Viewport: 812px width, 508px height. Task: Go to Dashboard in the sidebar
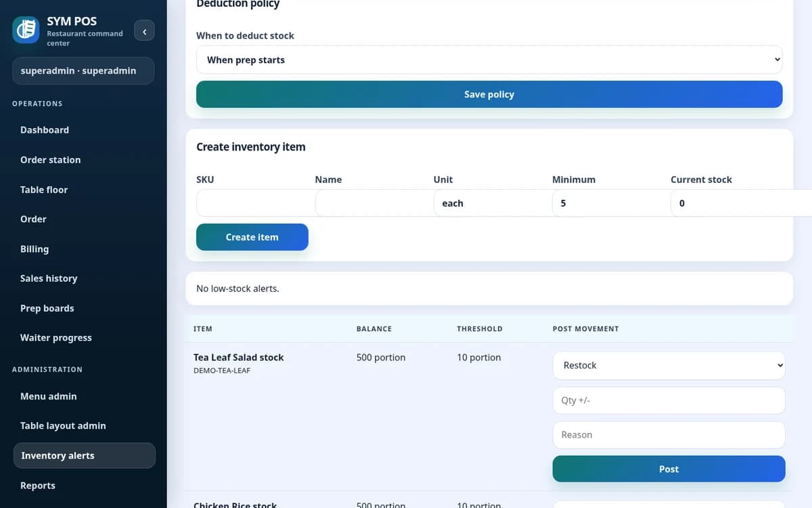[x=45, y=130]
